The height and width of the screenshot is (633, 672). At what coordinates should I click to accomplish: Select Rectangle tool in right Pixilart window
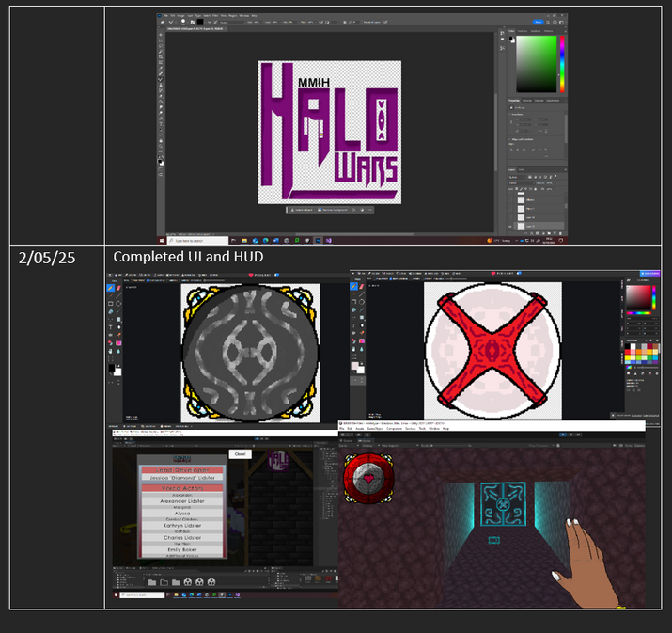click(353, 302)
